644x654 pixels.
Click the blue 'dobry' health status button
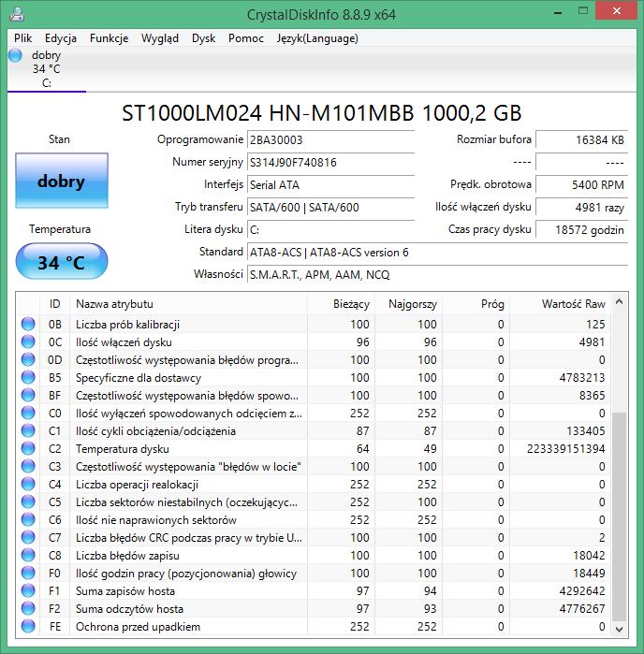click(62, 181)
